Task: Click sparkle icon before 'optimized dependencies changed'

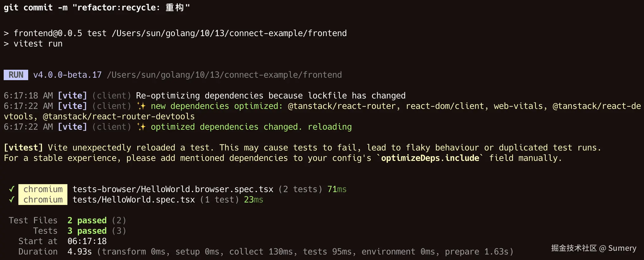Action: pos(141,127)
